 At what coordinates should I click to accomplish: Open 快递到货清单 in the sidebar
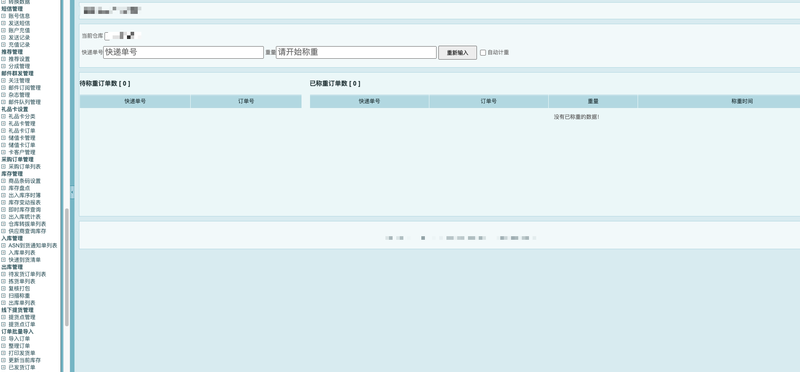24,260
